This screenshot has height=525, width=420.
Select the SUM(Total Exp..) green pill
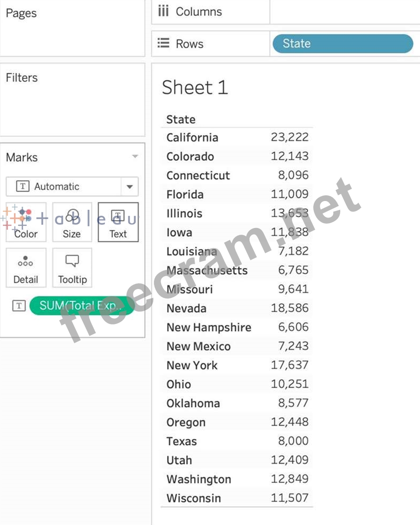81,306
